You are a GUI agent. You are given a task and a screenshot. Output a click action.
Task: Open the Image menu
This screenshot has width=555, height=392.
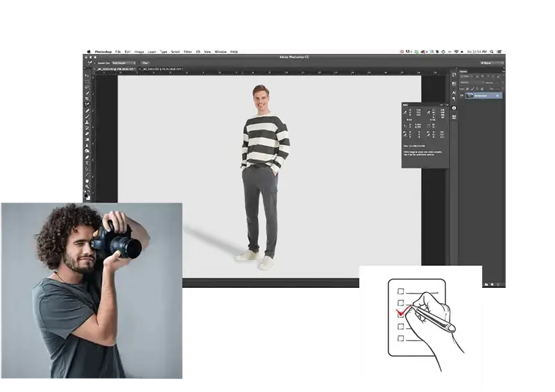pos(139,52)
